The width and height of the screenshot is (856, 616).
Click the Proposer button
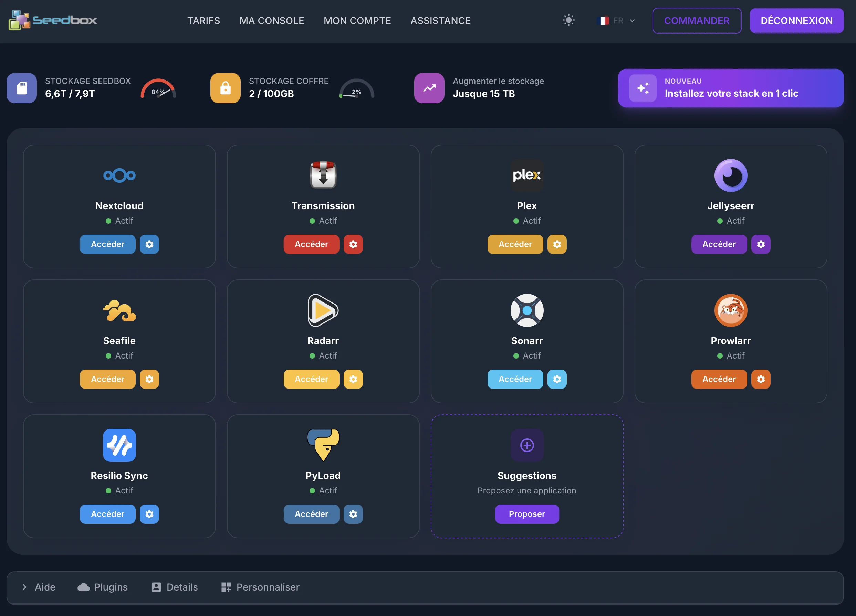click(x=527, y=514)
